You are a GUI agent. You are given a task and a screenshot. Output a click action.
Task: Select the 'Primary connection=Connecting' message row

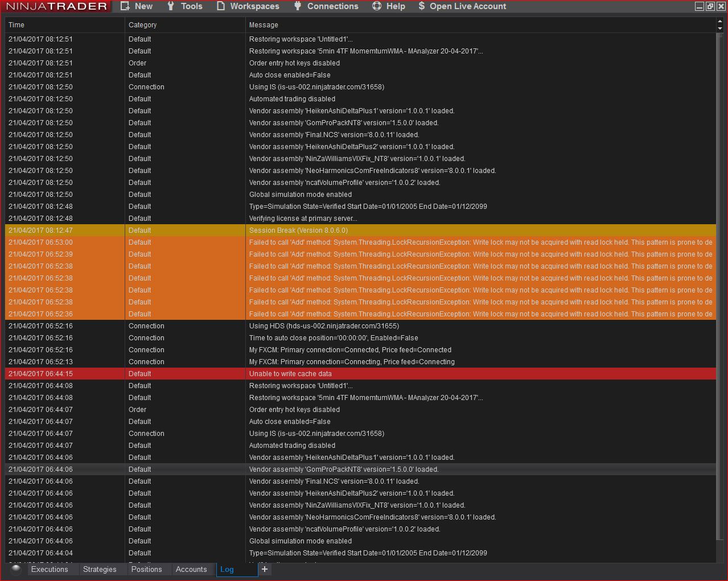click(x=360, y=362)
